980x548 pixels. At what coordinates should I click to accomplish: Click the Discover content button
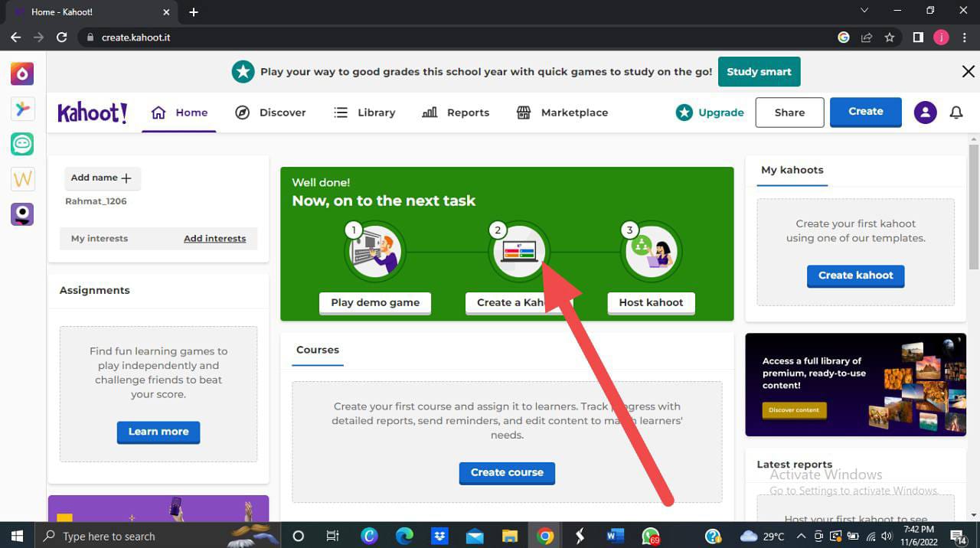tap(794, 410)
